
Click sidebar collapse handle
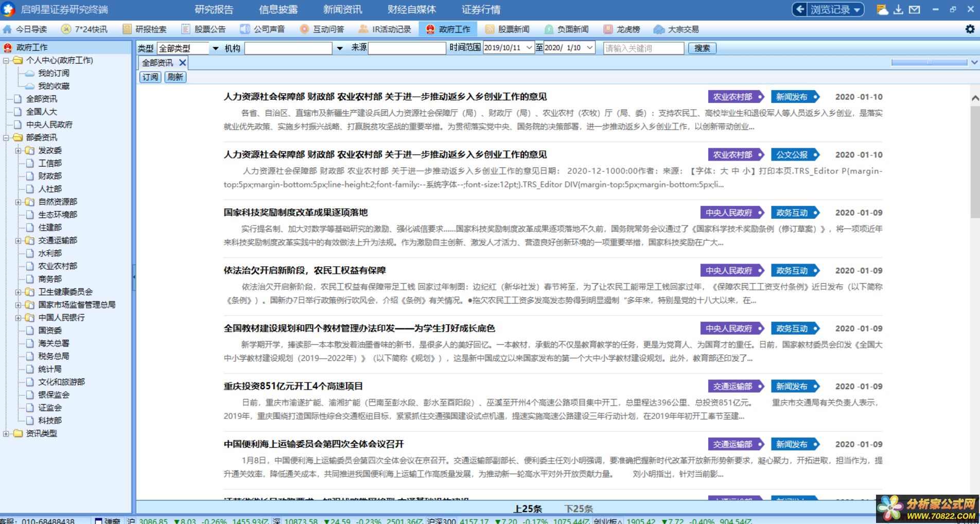[134, 278]
